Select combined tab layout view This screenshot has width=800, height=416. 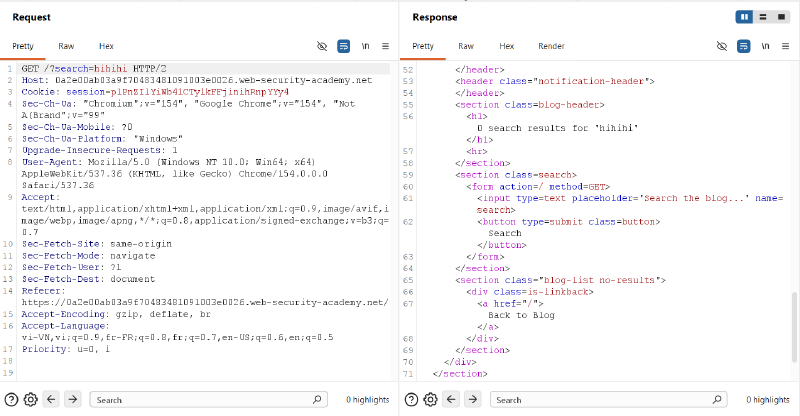(x=781, y=17)
